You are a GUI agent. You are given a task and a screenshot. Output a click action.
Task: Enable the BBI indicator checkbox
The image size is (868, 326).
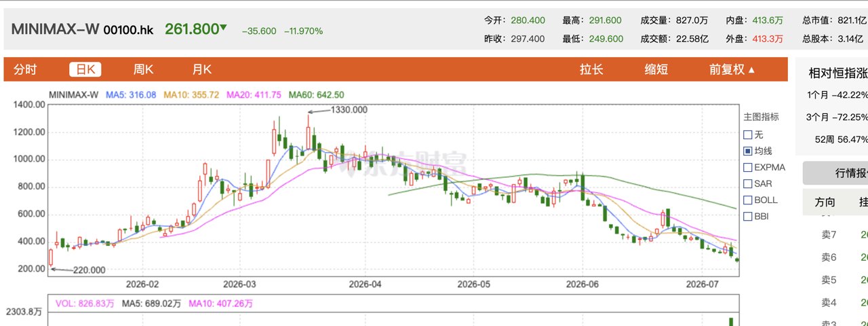click(748, 217)
